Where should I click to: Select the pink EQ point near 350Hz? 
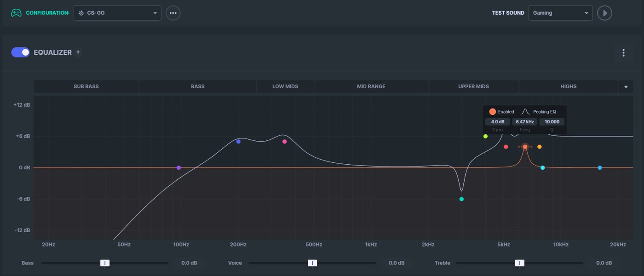point(284,142)
